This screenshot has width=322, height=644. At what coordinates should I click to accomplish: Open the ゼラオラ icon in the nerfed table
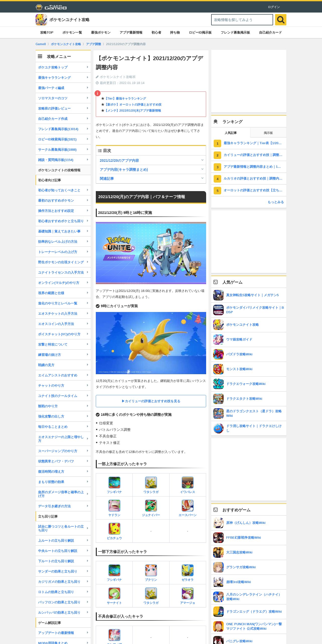188,570
